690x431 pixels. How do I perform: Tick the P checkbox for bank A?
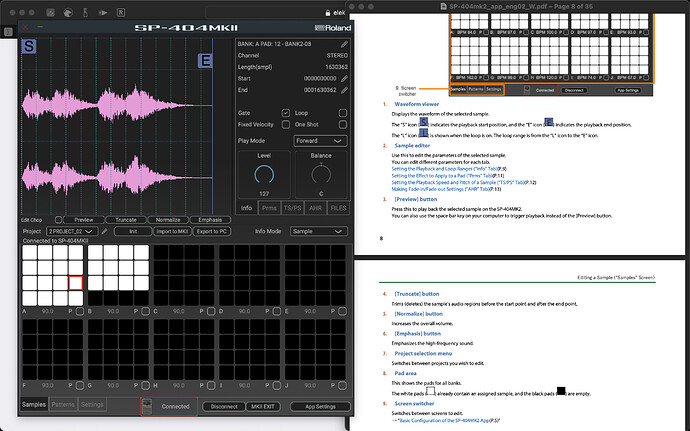[80, 311]
